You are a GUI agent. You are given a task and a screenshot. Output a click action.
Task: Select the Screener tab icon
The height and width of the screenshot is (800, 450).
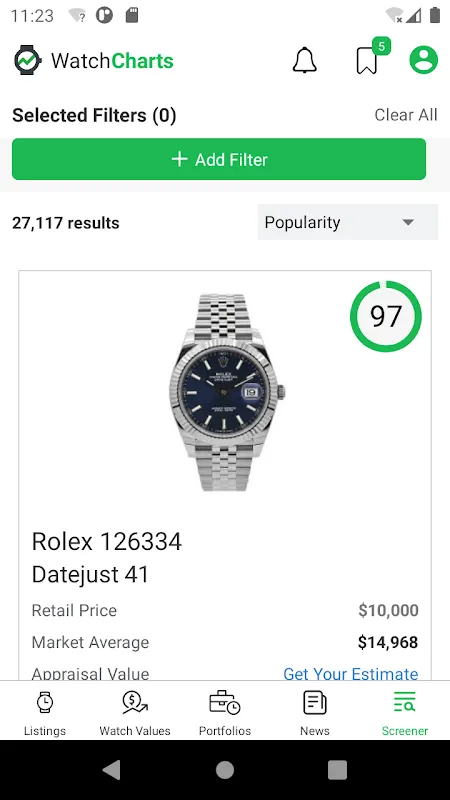[x=405, y=702]
